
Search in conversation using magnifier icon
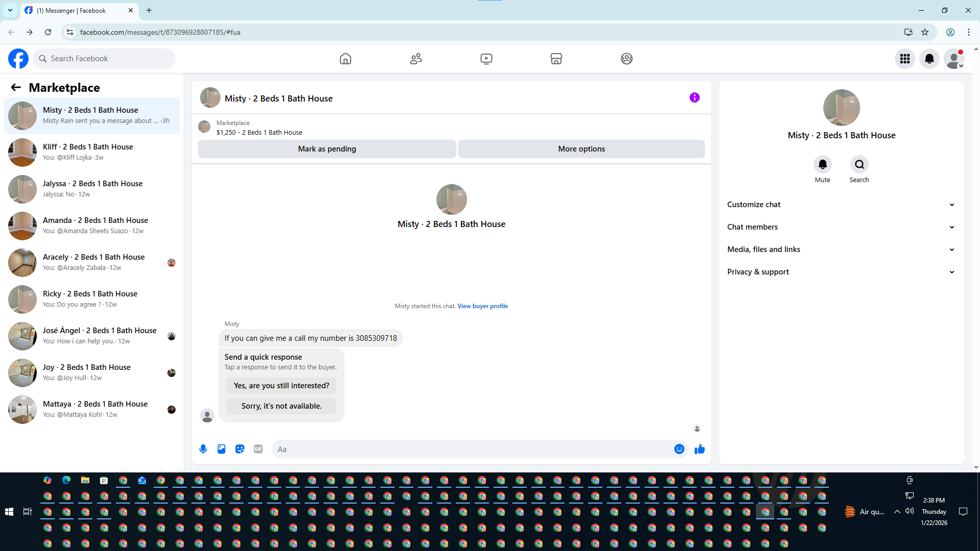(x=860, y=164)
